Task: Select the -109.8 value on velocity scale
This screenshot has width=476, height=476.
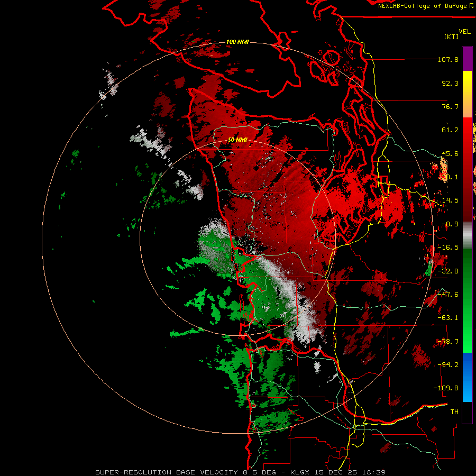Action: click(x=446, y=388)
